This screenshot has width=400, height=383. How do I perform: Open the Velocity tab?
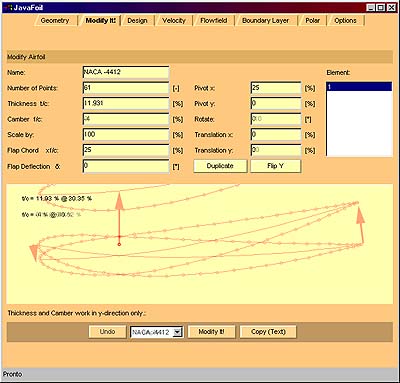click(x=174, y=20)
